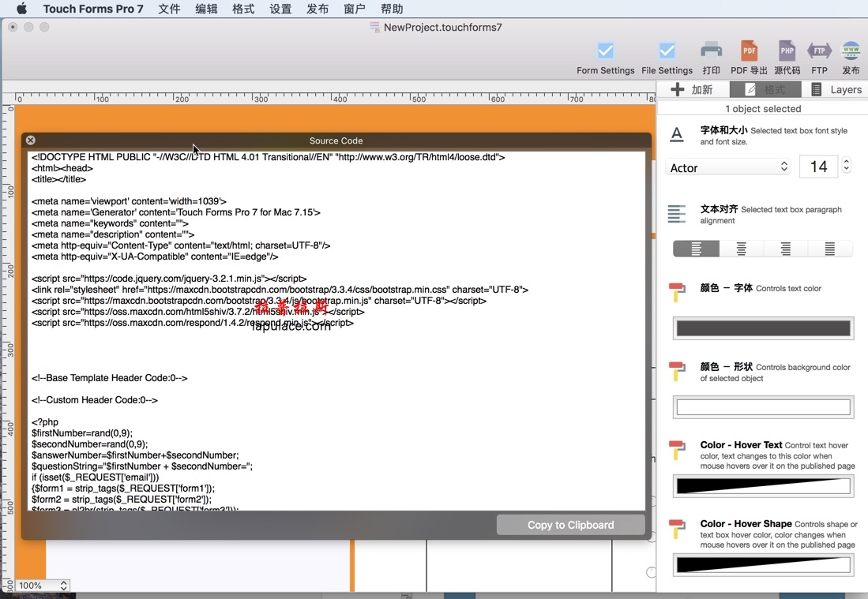The height and width of the screenshot is (599, 868).
Task: Close the Source Code panel
Action: click(x=31, y=140)
